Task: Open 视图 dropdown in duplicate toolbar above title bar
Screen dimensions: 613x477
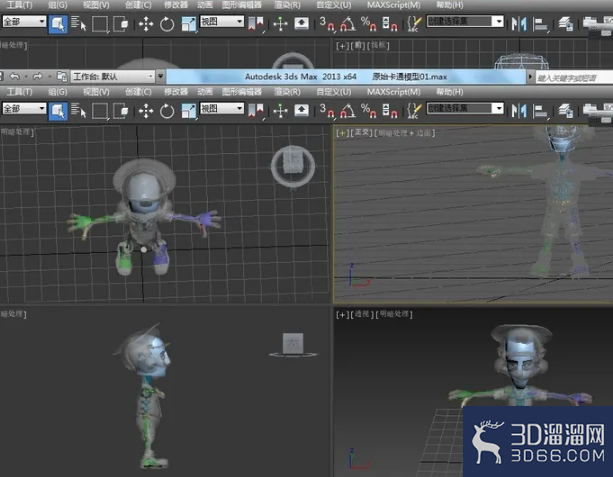Action: (x=222, y=21)
